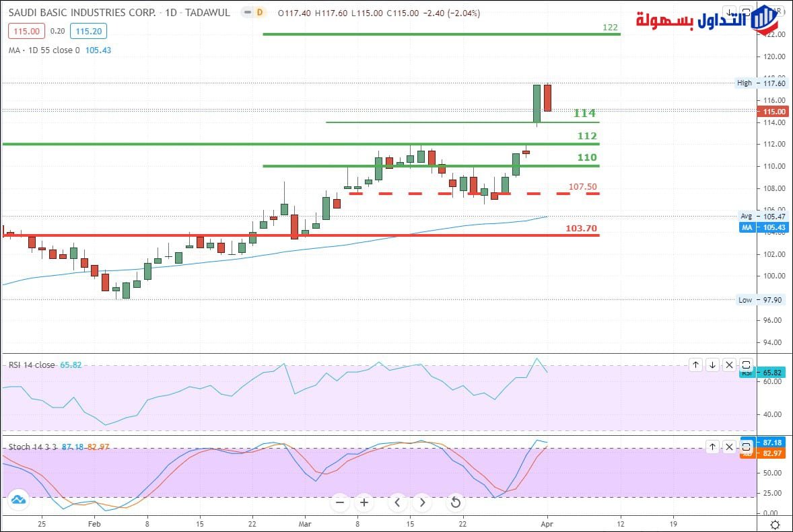The height and width of the screenshot is (532, 793).
Task: Move the RSI pane up
Action: [x=695, y=365]
